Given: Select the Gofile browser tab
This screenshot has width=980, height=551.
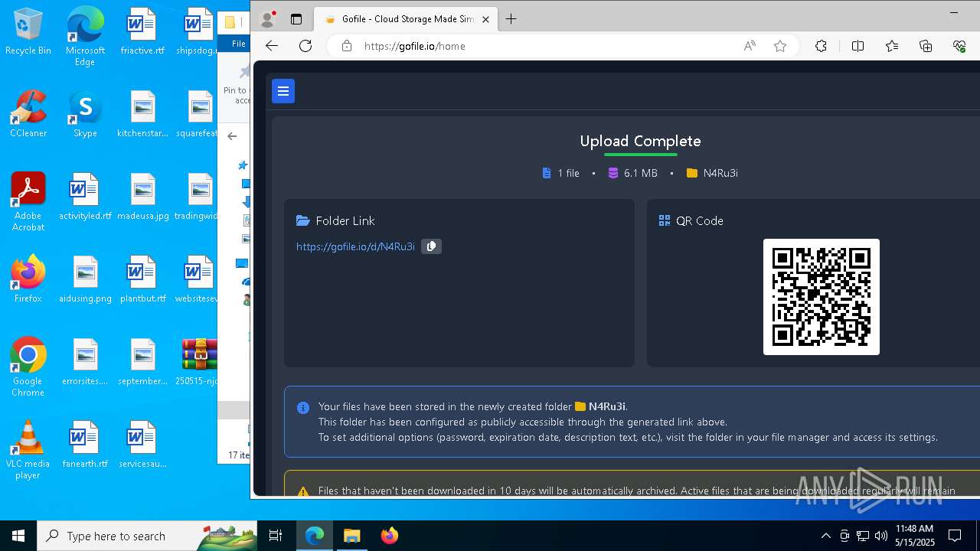Looking at the screenshot, I should [407, 19].
